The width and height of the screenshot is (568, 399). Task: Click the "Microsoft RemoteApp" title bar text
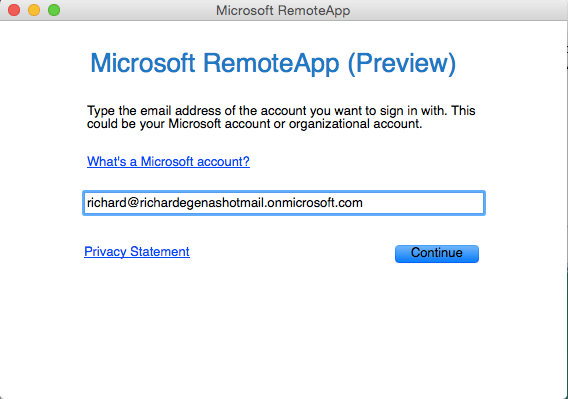283,11
